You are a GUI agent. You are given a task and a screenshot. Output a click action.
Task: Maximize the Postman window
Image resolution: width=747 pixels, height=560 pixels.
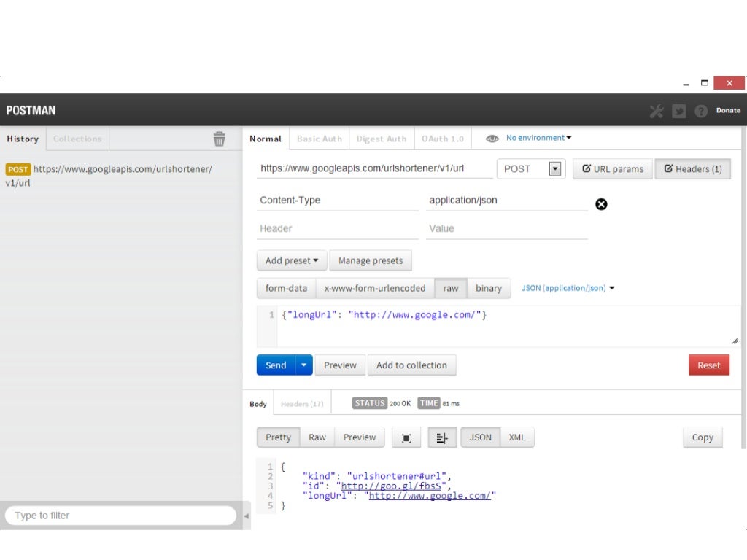point(705,83)
